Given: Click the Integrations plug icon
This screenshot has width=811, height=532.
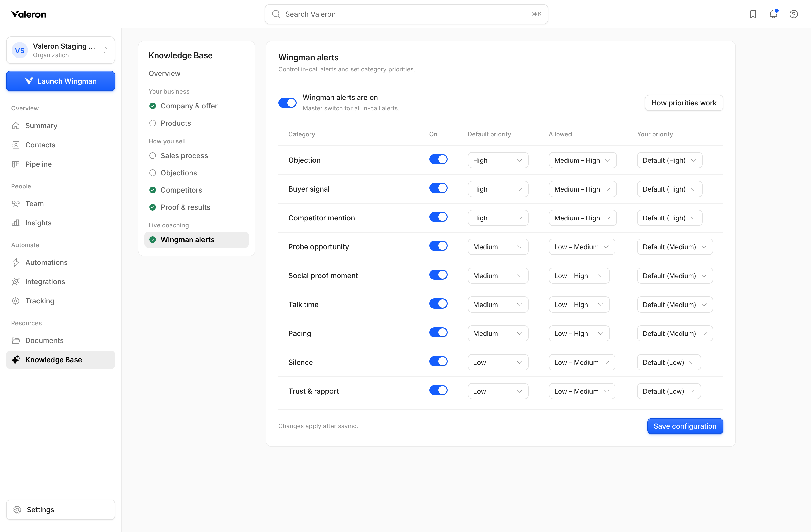Looking at the screenshot, I should pyautogui.click(x=16, y=282).
